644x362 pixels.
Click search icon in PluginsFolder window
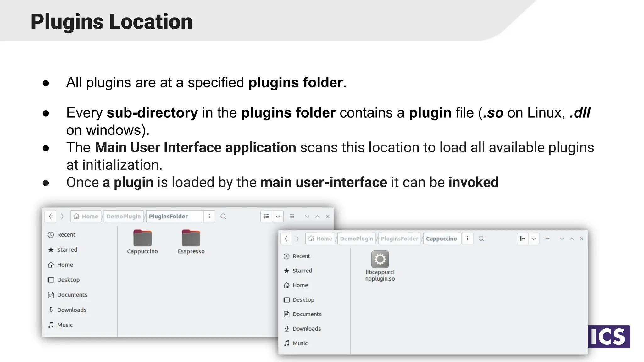click(223, 216)
